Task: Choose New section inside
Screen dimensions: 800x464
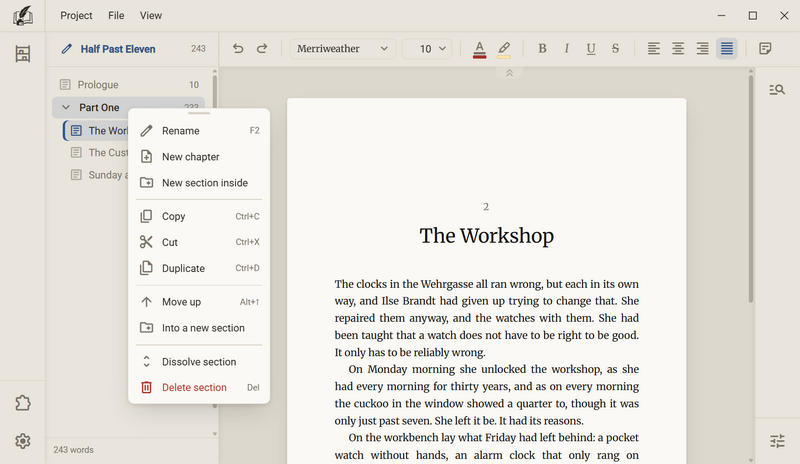Action: (x=199, y=183)
